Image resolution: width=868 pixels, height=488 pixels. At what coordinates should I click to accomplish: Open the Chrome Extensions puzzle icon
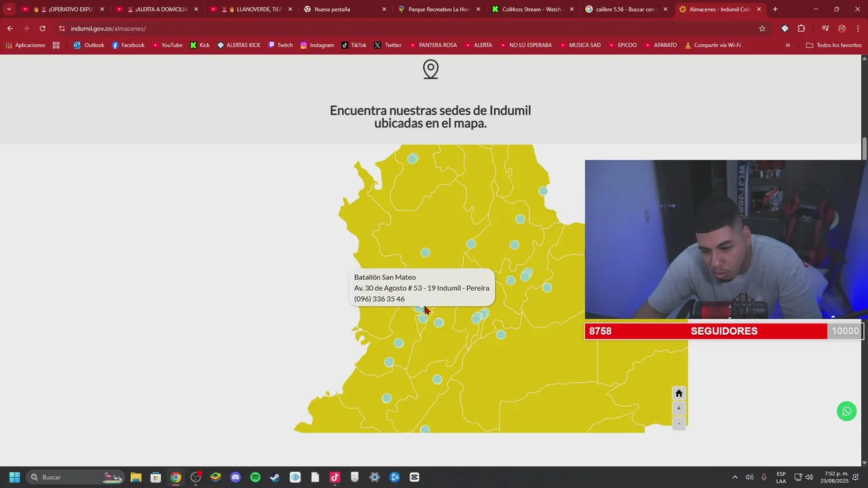coord(802,28)
